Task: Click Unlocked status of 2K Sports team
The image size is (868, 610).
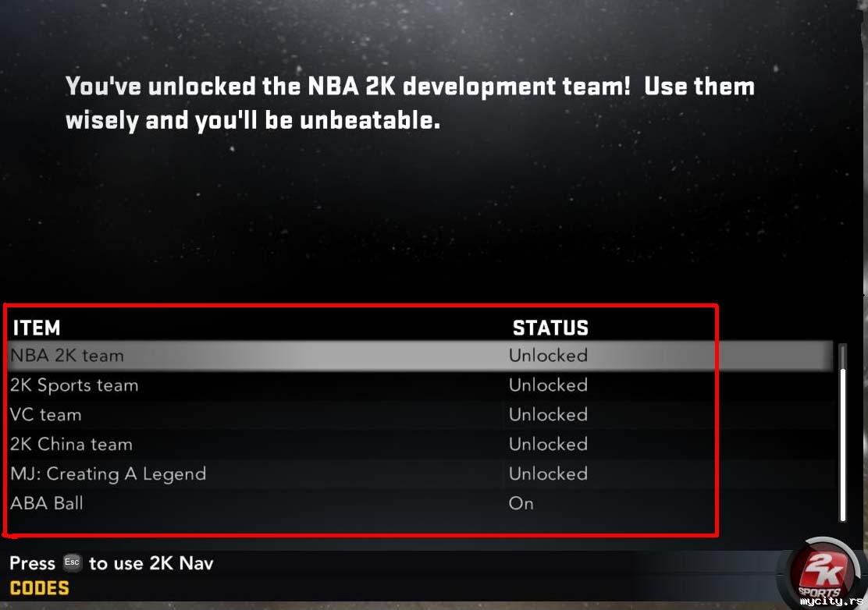Action: pyautogui.click(x=548, y=385)
